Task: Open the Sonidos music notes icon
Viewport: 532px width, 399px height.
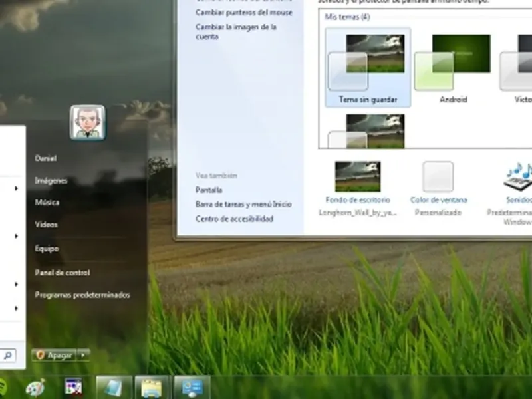Action: click(x=519, y=176)
